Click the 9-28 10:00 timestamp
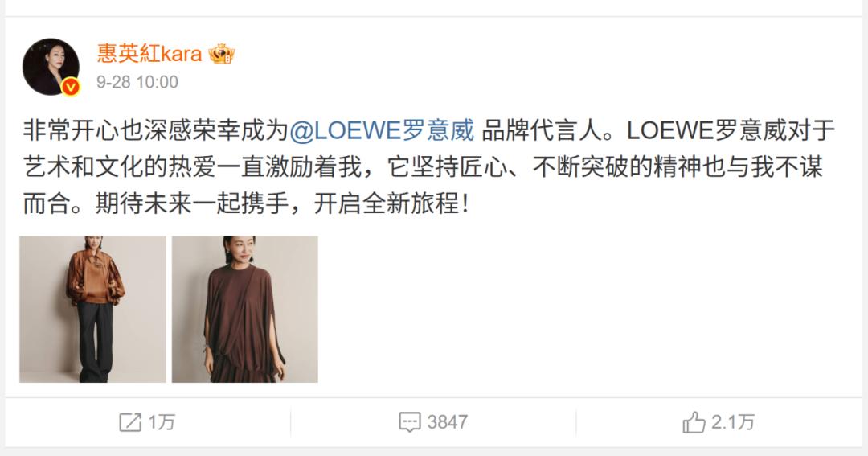 [x=137, y=82]
